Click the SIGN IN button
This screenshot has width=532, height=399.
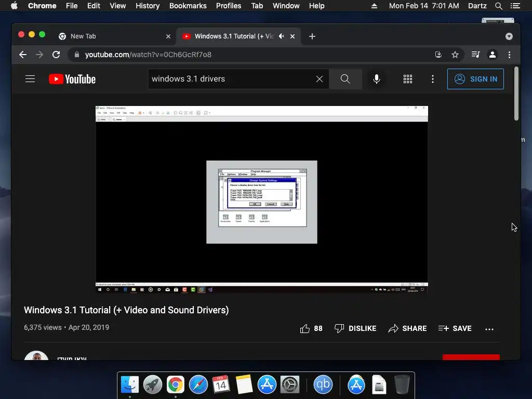click(475, 79)
